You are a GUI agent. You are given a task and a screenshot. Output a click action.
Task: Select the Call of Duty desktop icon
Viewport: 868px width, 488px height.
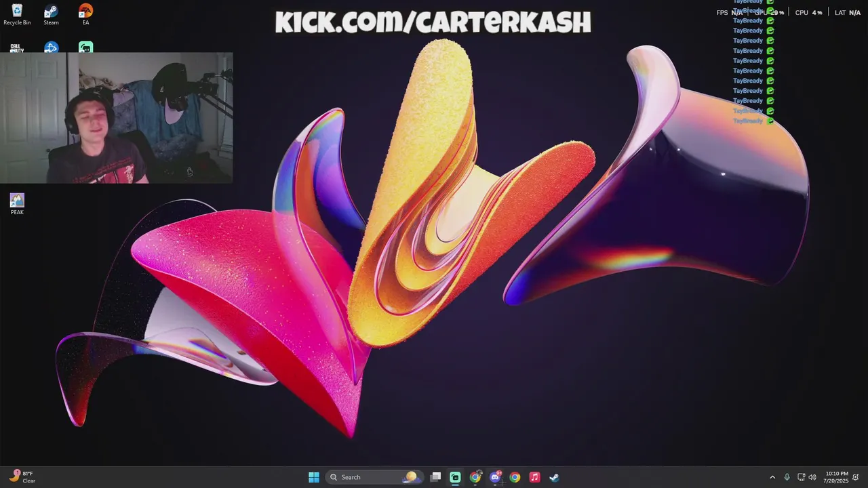click(x=17, y=47)
